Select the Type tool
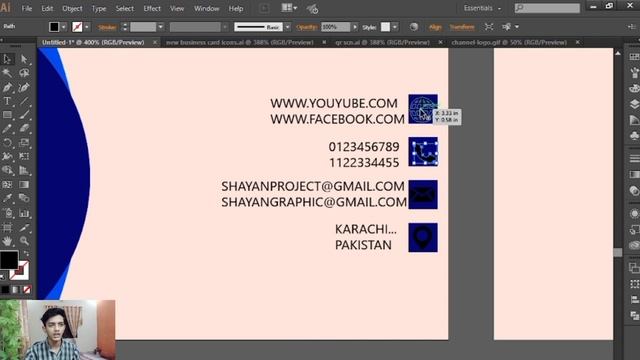 [x=7, y=101]
